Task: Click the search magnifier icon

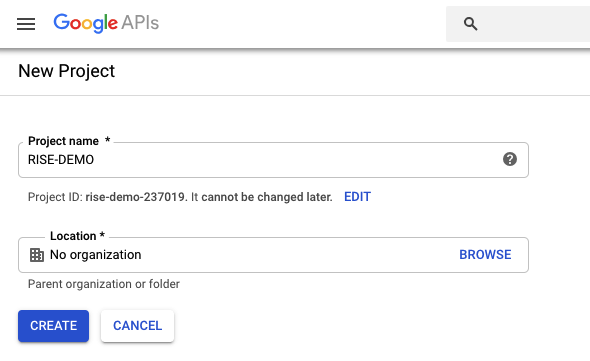Action: [x=470, y=24]
